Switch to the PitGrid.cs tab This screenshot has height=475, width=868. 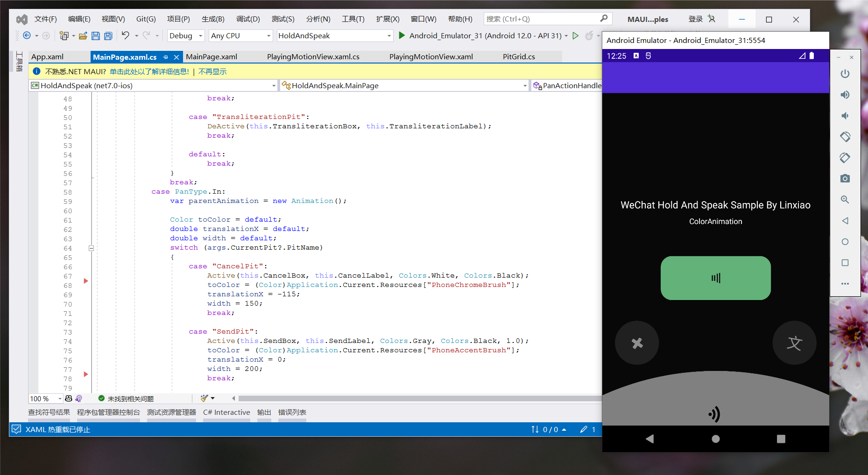tap(519, 57)
